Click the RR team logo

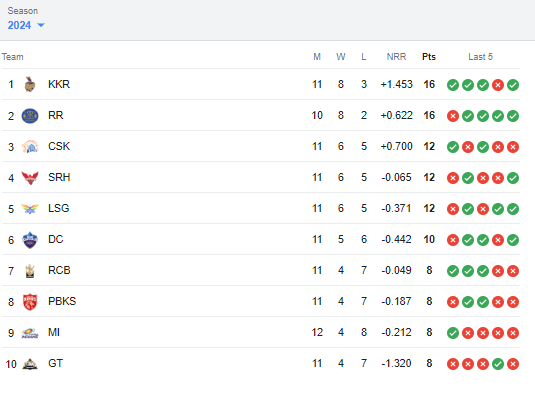click(30, 116)
